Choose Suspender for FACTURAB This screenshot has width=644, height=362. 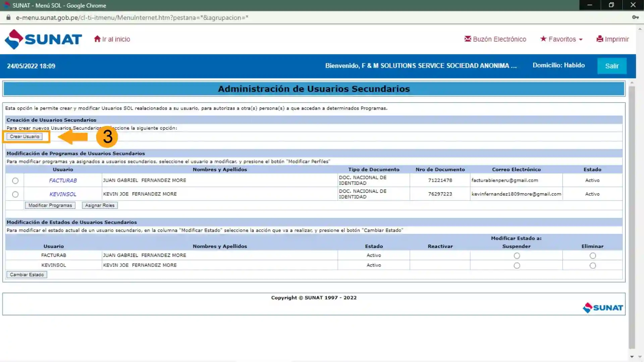point(517,256)
